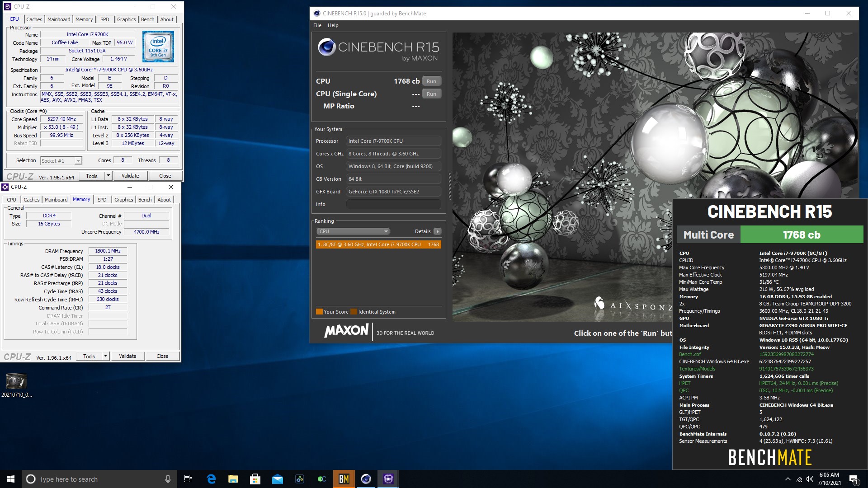Viewport: 868px width, 488px height.
Task: Click Tools button in lower CPU-Z window
Action: pyautogui.click(x=89, y=356)
